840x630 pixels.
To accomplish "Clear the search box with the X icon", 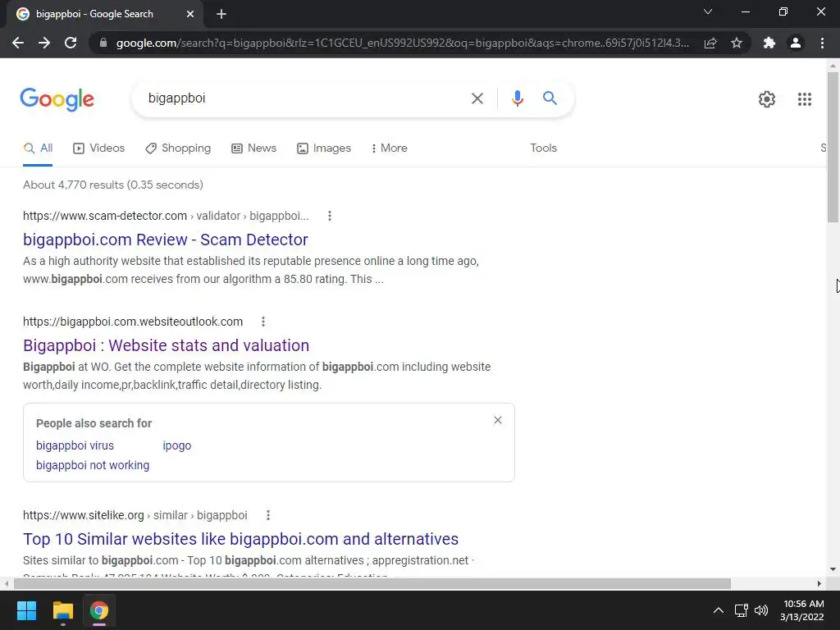I will click(477, 98).
